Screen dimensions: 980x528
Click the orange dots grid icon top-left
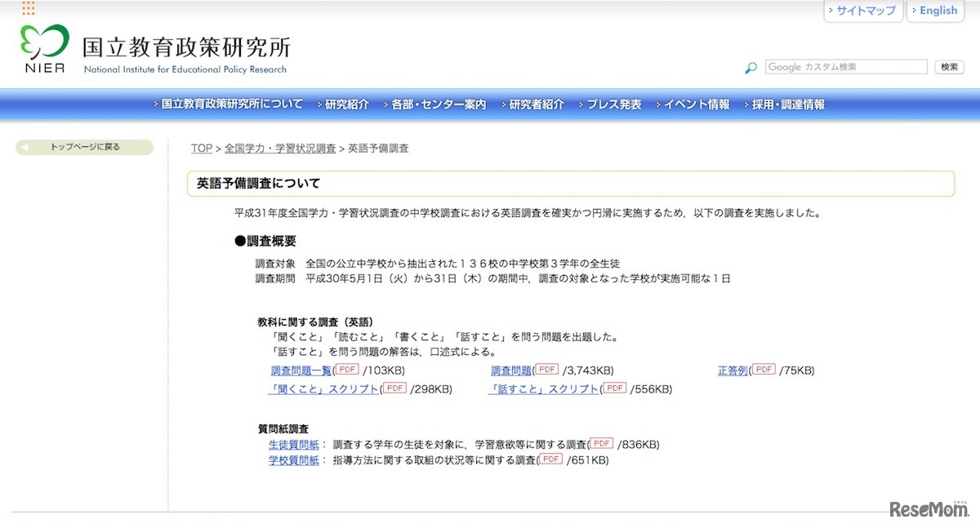tap(29, 8)
